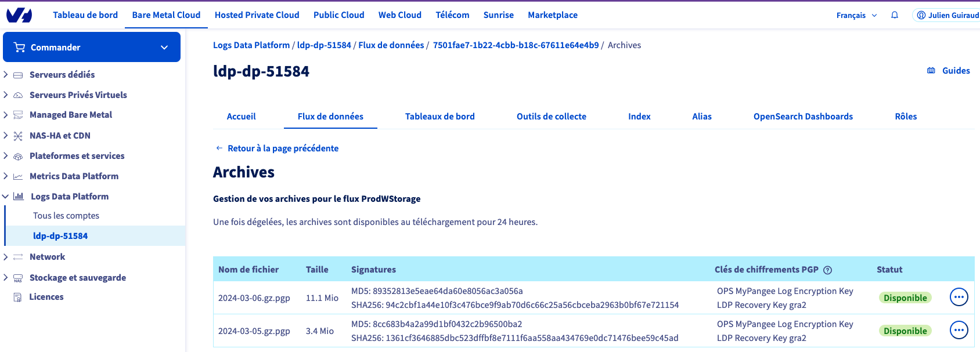Open actions menu for 2024-03-06.gz.pgp
980x352 pixels.
(959, 297)
